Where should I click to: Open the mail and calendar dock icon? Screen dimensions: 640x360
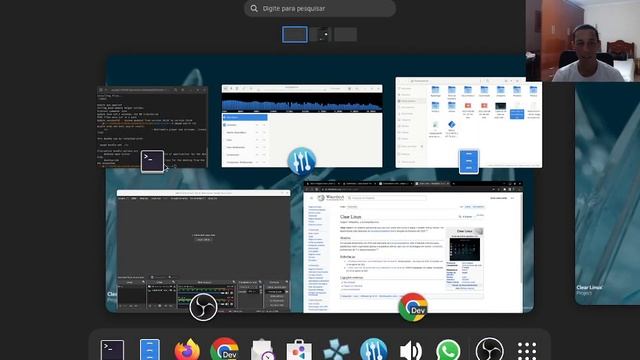(262, 350)
